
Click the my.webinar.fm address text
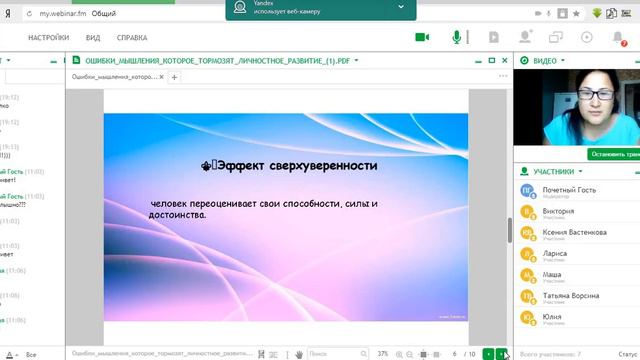pos(63,13)
